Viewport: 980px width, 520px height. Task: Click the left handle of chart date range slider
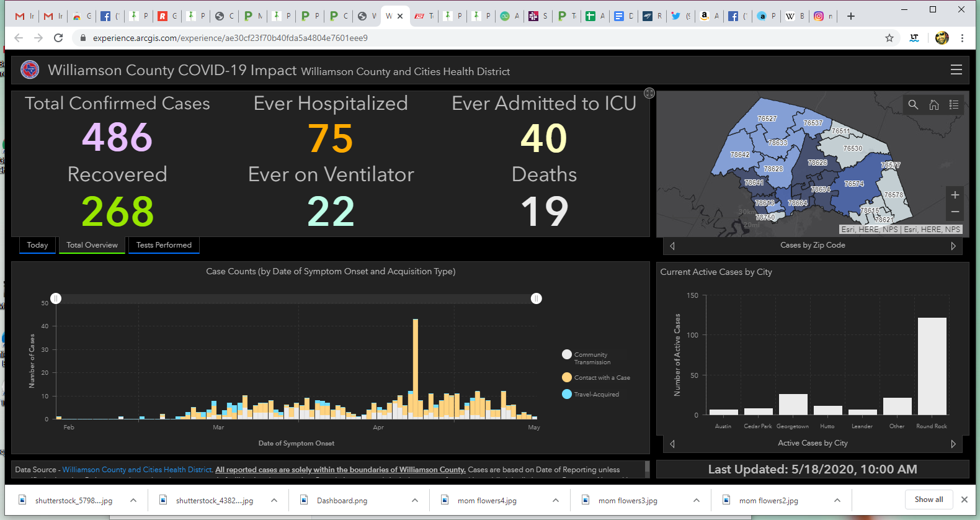click(x=56, y=298)
